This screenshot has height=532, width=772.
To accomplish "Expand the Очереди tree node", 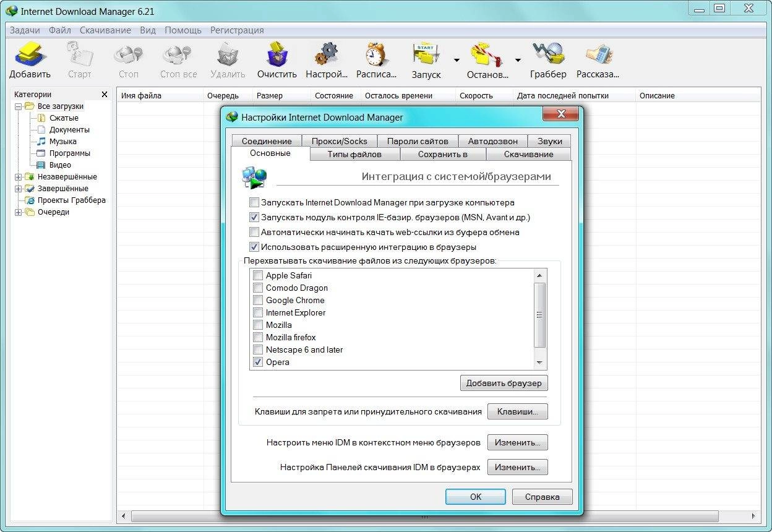I will click(18, 212).
